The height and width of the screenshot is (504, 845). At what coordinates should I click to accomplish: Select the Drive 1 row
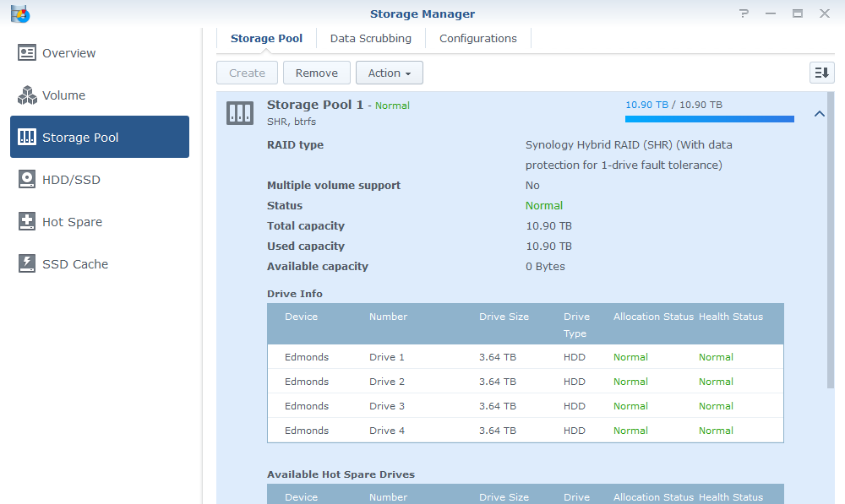click(x=526, y=357)
